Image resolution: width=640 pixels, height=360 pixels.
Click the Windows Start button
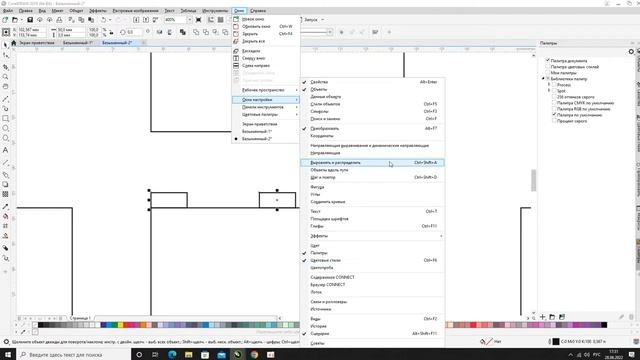(8, 354)
